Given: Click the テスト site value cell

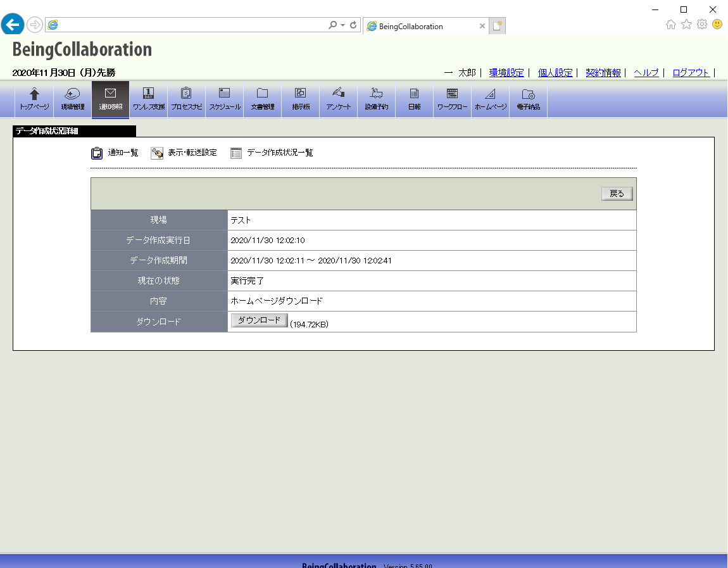Looking at the screenshot, I should 432,220.
